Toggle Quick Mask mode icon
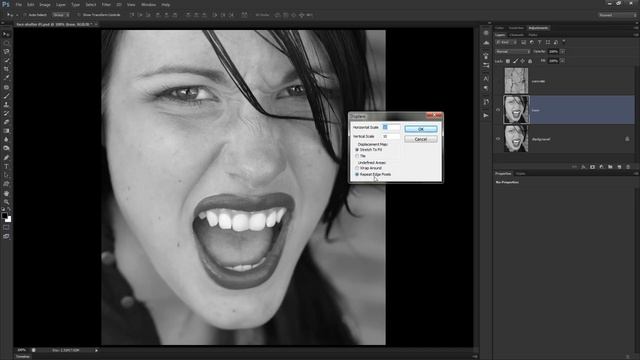 tap(6, 228)
